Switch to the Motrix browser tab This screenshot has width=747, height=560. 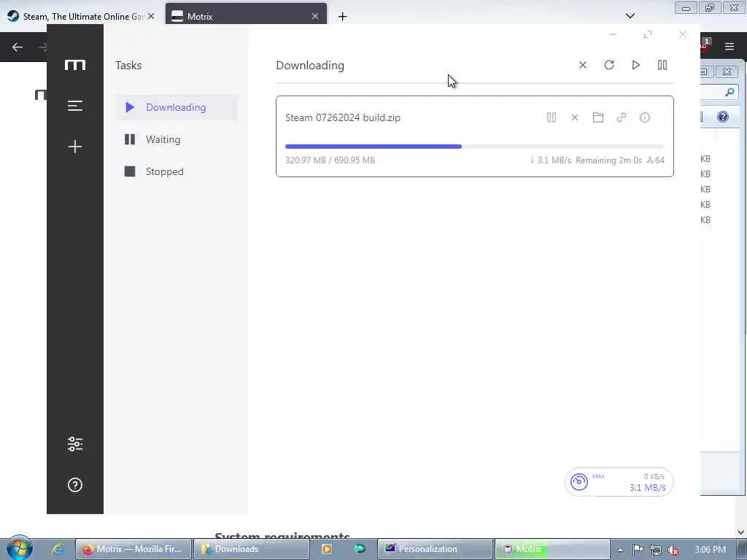(246, 16)
